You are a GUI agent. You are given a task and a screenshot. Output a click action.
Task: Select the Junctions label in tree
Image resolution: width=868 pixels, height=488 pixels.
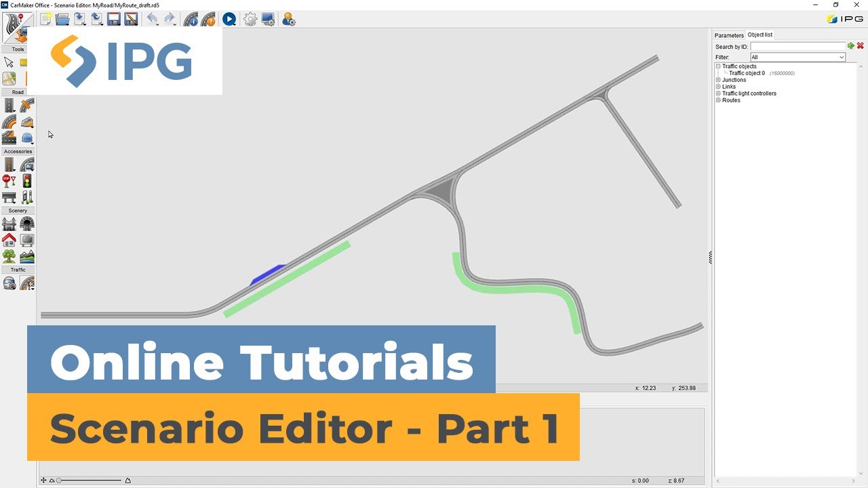point(734,80)
